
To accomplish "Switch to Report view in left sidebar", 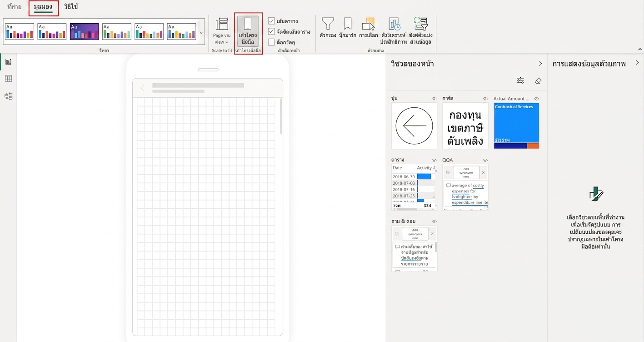I will point(8,62).
